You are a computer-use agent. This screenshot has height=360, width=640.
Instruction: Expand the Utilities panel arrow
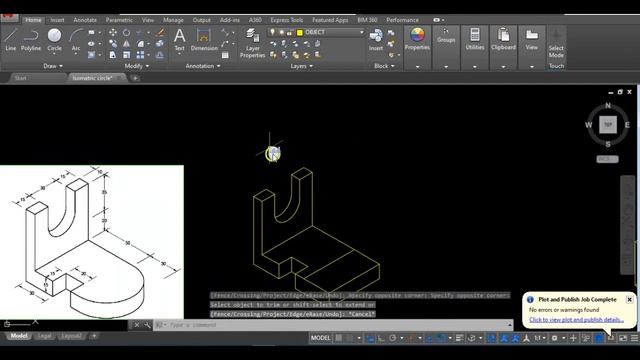(x=475, y=67)
